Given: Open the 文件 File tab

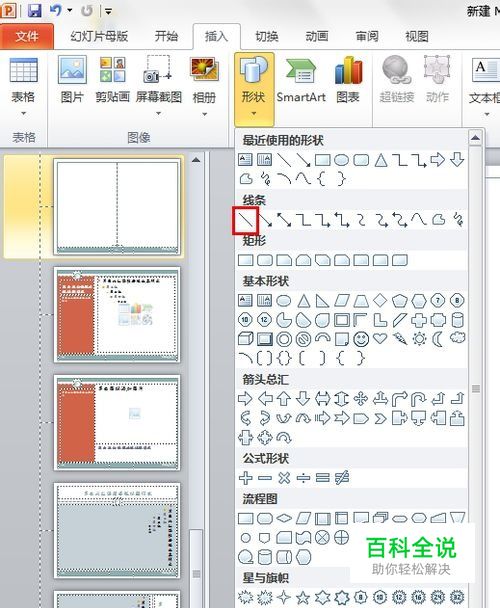Looking at the screenshot, I should pyautogui.click(x=27, y=36).
